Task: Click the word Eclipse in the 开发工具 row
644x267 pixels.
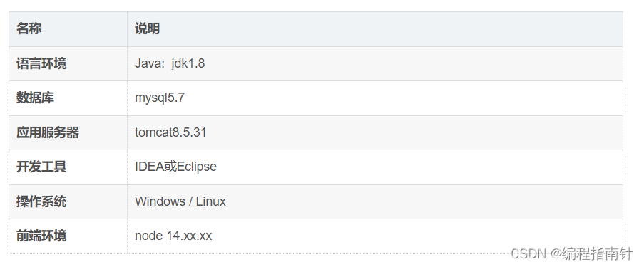Action: click(x=197, y=167)
